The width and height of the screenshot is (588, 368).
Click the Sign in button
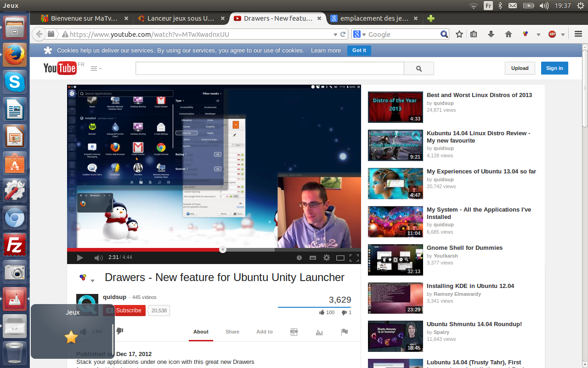(x=554, y=68)
